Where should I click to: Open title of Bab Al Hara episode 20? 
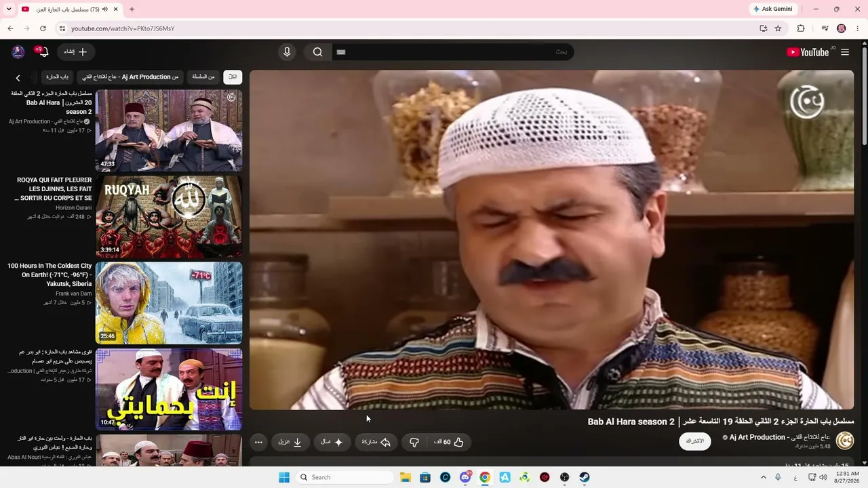(x=51, y=102)
